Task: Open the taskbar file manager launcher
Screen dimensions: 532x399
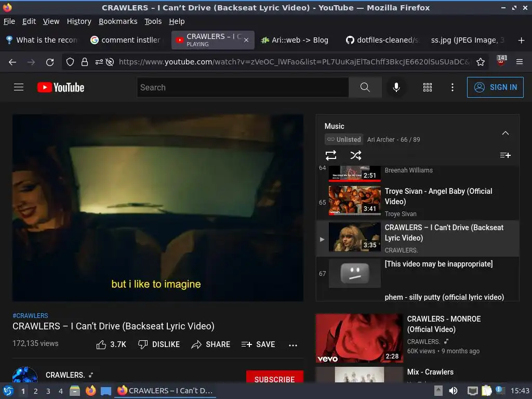Action: tap(75, 391)
